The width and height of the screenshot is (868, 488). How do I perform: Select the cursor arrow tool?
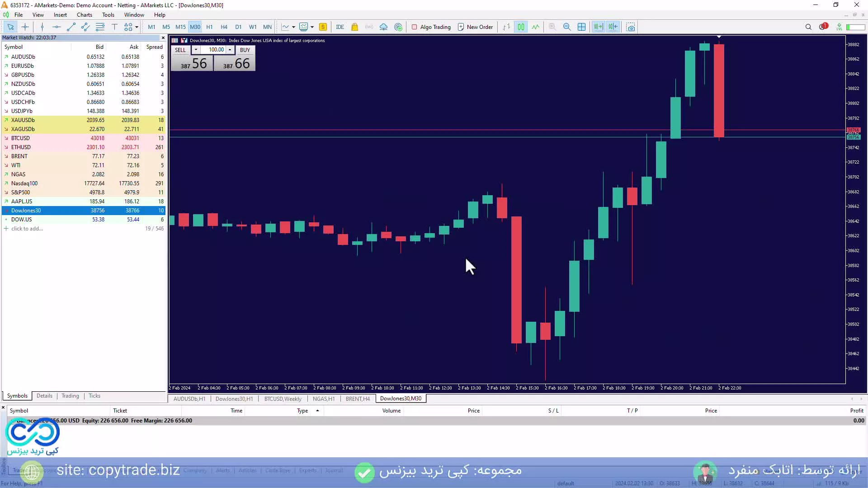10,27
